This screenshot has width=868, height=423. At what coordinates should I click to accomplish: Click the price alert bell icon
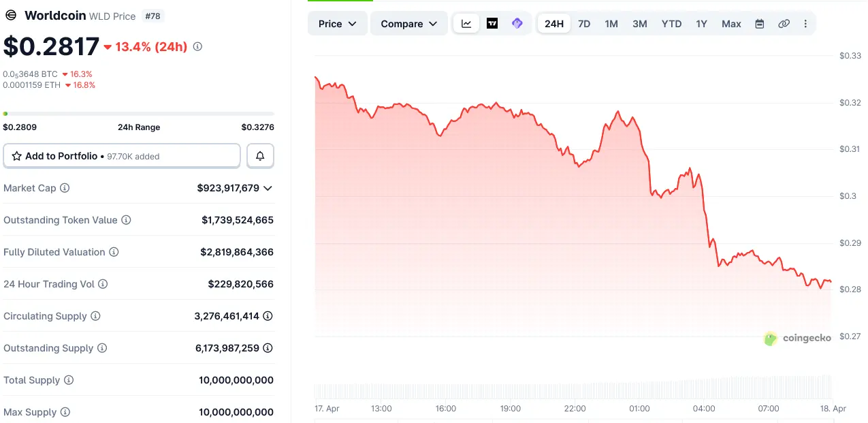click(260, 155)
